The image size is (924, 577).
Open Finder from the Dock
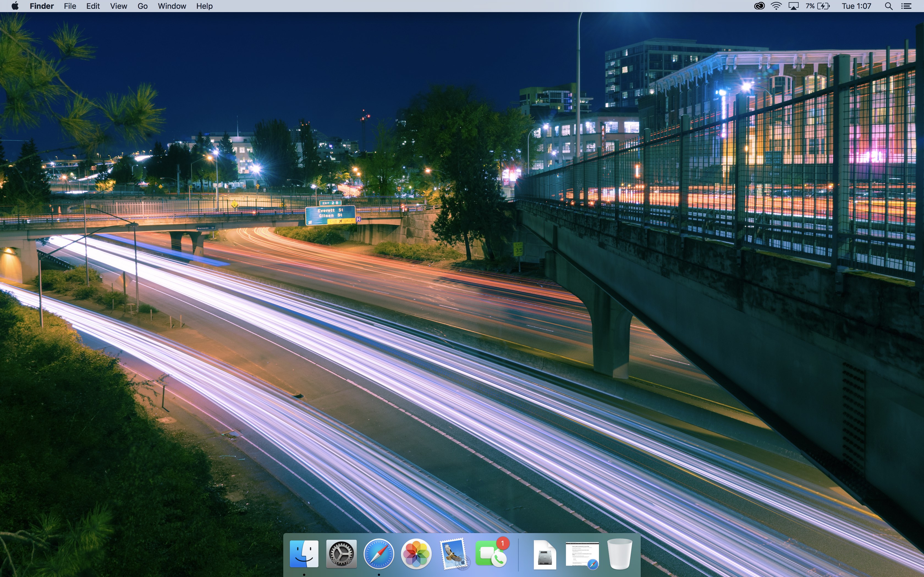pyautogui.click(x=304, y=554)
